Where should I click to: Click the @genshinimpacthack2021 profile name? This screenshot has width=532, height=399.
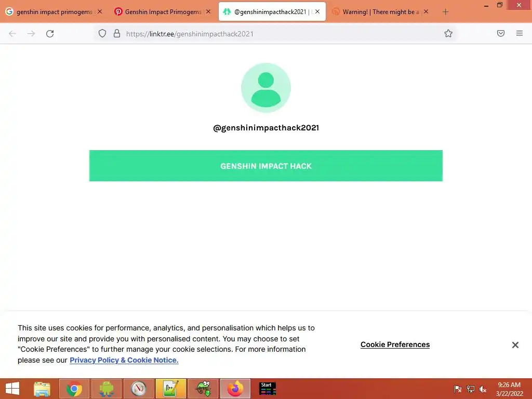(x=265, y=128)
